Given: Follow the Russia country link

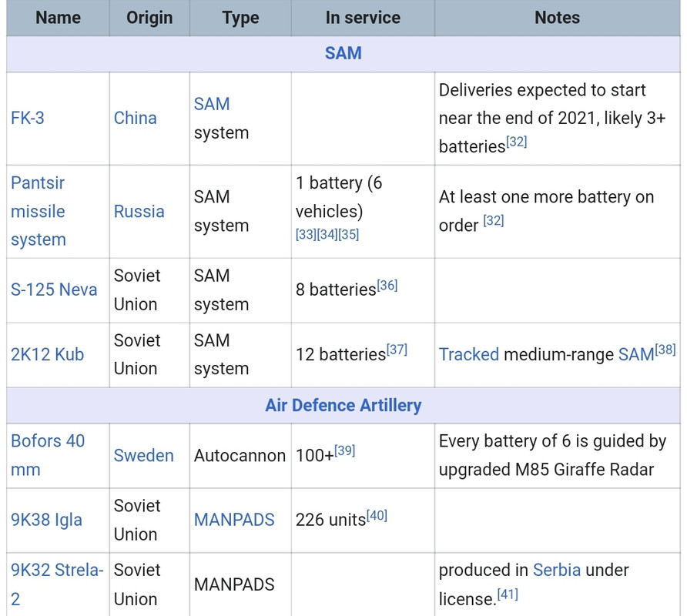Looking at the screenshot, I should coord(139,212).
